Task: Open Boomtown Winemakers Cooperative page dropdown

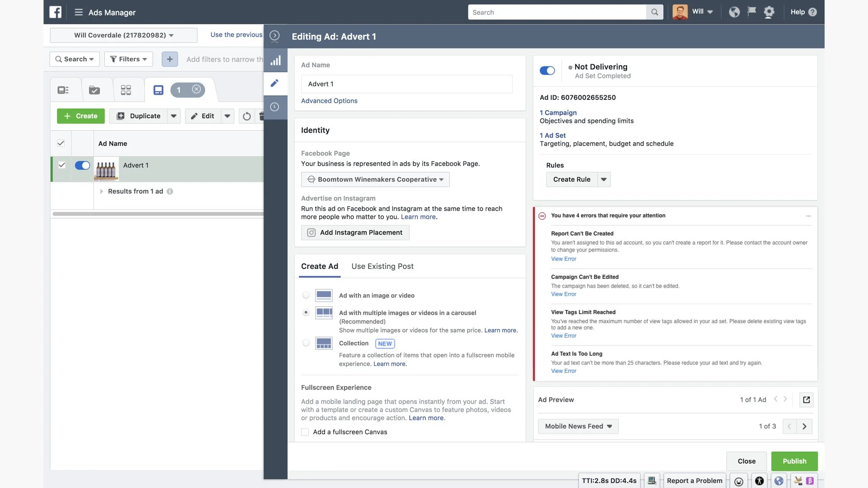Action: [x=375, y=179]
